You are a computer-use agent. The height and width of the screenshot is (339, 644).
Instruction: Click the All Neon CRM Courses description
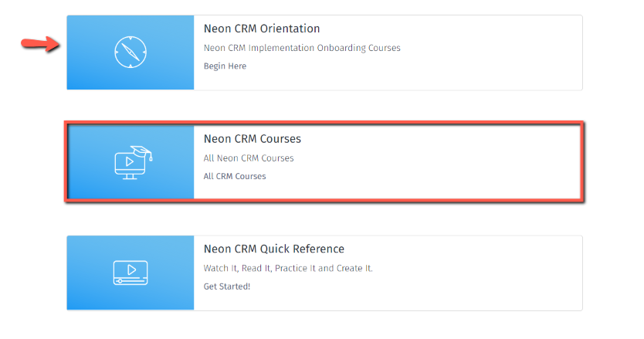coord(249,158)
